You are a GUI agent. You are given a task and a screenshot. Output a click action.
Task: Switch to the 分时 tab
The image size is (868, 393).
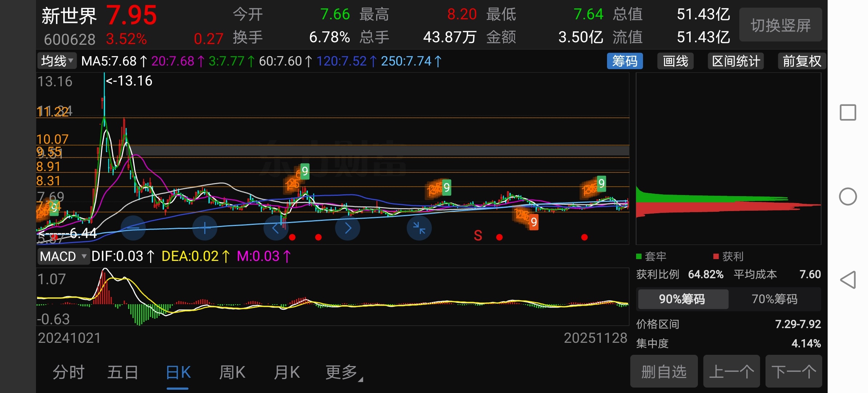point(69,373)
